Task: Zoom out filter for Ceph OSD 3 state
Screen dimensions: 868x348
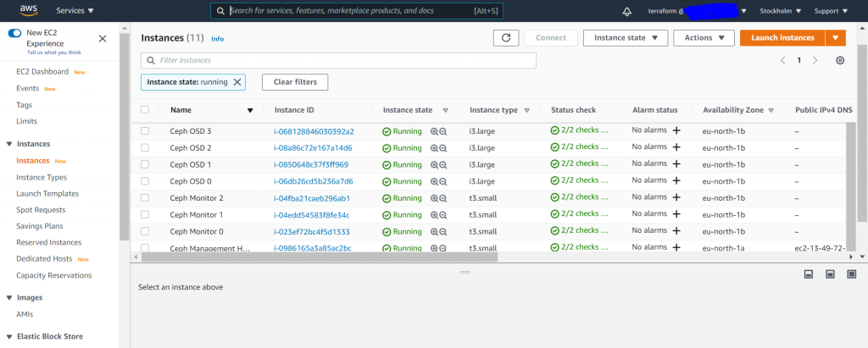Action: pyautogui.click(x=442, y=132)
